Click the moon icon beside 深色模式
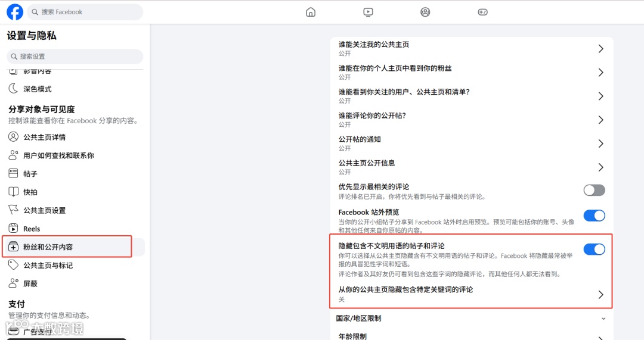 pyautogui.click(x=14, y=89)
